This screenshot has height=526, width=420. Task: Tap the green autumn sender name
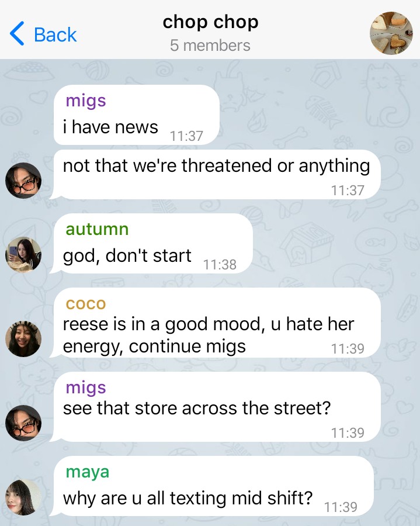(x=97, y=229)
